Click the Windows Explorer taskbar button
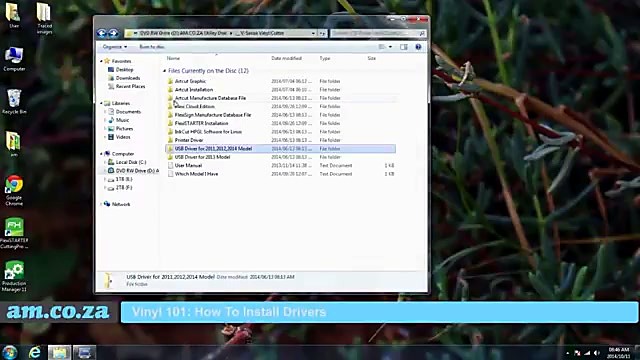 pos(59,352)
